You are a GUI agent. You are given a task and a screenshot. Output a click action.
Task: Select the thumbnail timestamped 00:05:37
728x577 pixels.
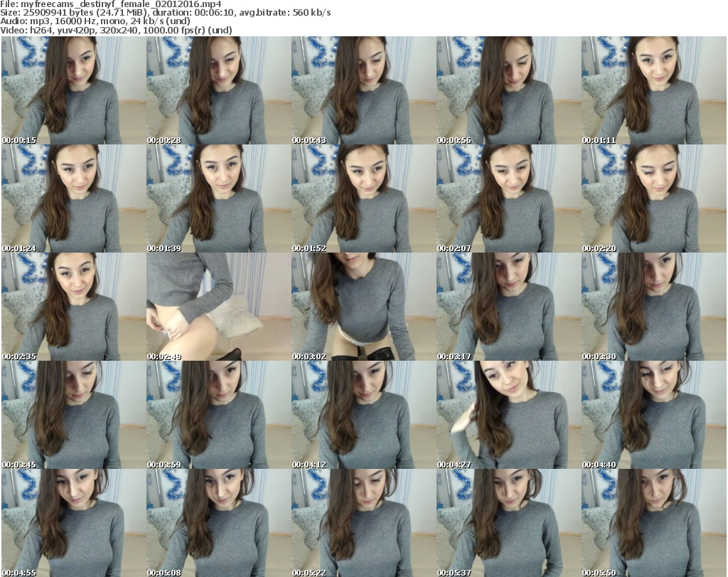point(509,523)
